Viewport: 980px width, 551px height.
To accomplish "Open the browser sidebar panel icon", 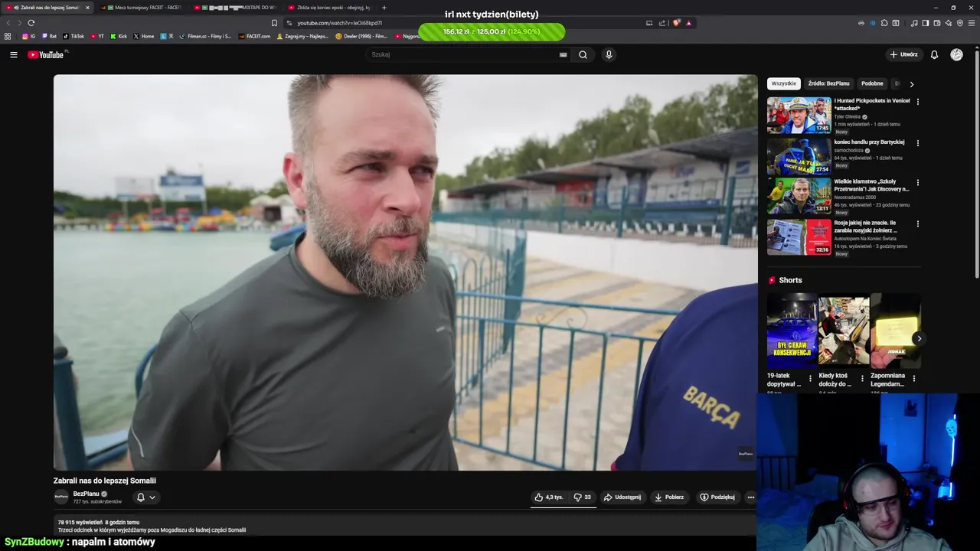I will pos(926,23).
